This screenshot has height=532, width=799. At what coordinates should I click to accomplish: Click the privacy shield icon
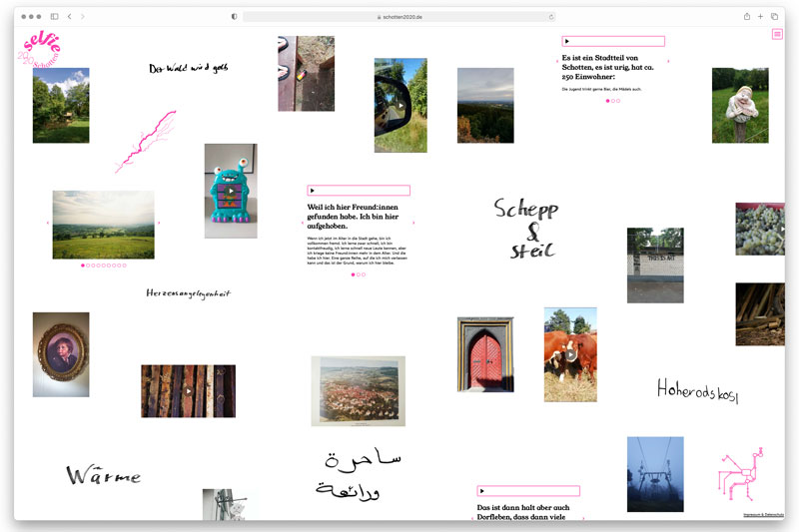234,17
